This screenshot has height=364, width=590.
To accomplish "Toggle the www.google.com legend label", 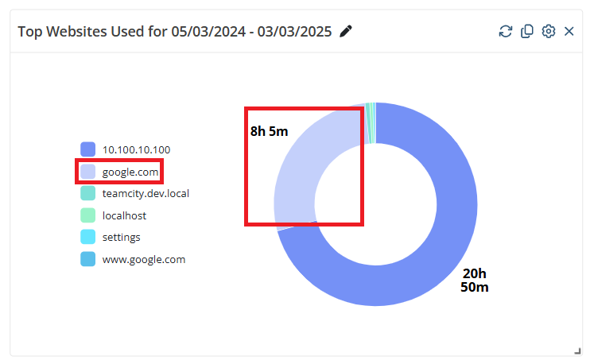I will 144,259.
